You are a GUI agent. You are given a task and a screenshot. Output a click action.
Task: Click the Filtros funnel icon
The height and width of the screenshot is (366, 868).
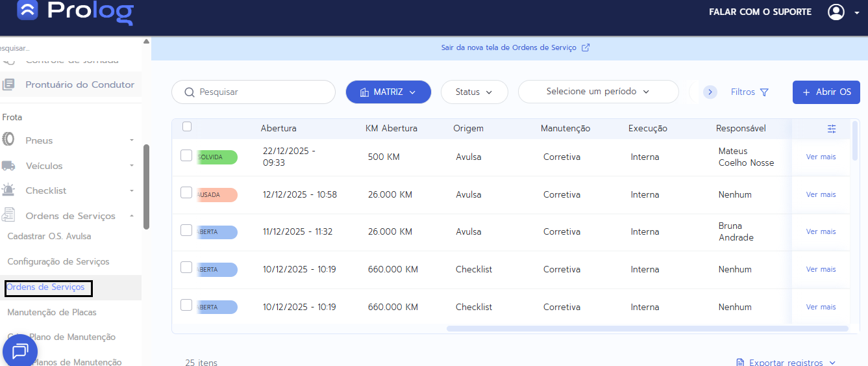pos(764,92)
